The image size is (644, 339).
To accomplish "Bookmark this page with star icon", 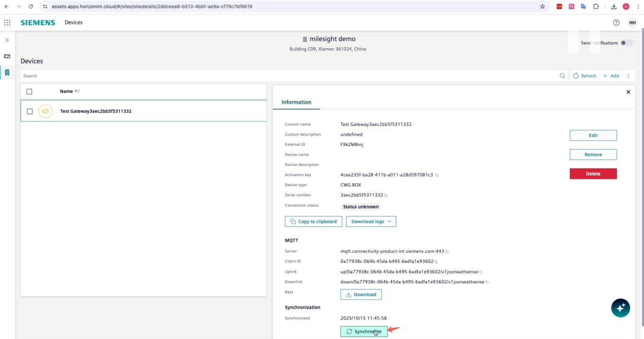I will [543, 7].
